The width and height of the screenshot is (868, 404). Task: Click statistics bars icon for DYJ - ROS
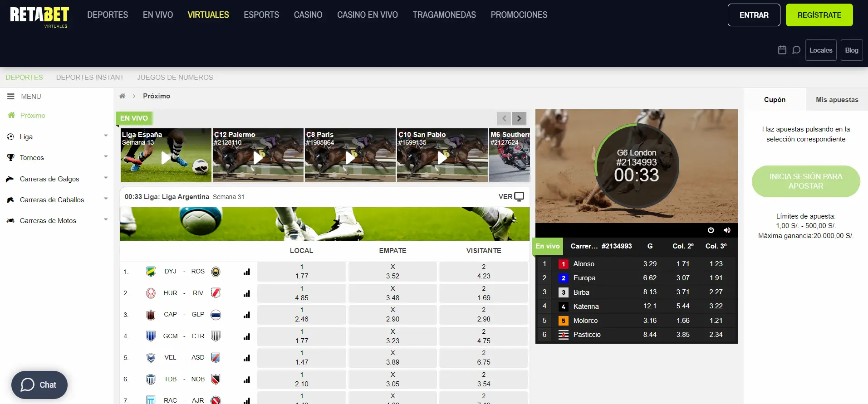247,272
